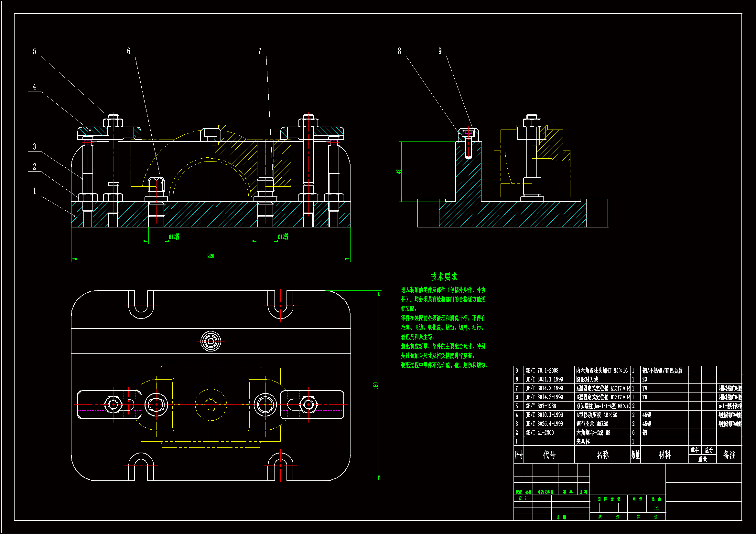This screenshot has width=756, height=534.
Task: Click the 备注 column header
Action: click(x=729, y=455)
